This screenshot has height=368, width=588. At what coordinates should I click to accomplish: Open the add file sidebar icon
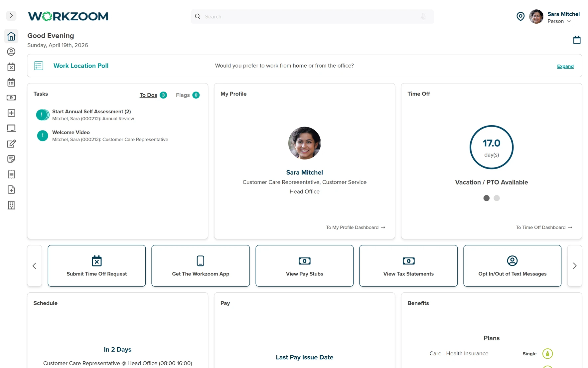11,189
